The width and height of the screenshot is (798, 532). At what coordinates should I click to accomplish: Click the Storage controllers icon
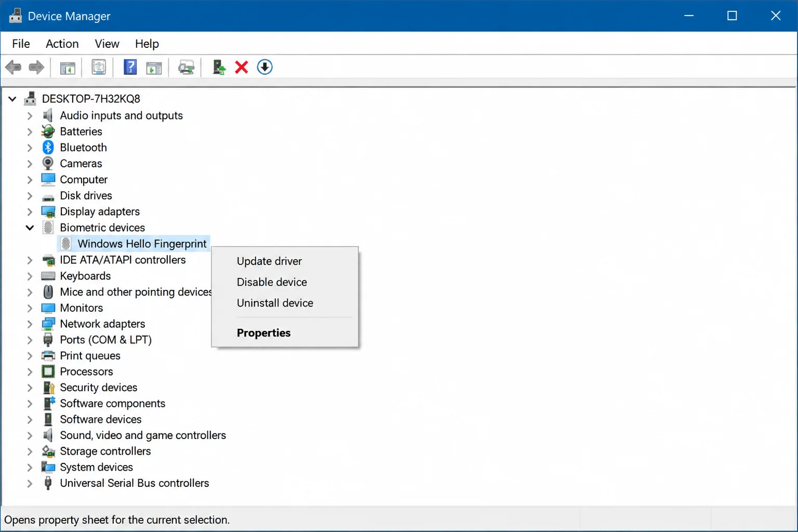48,451
